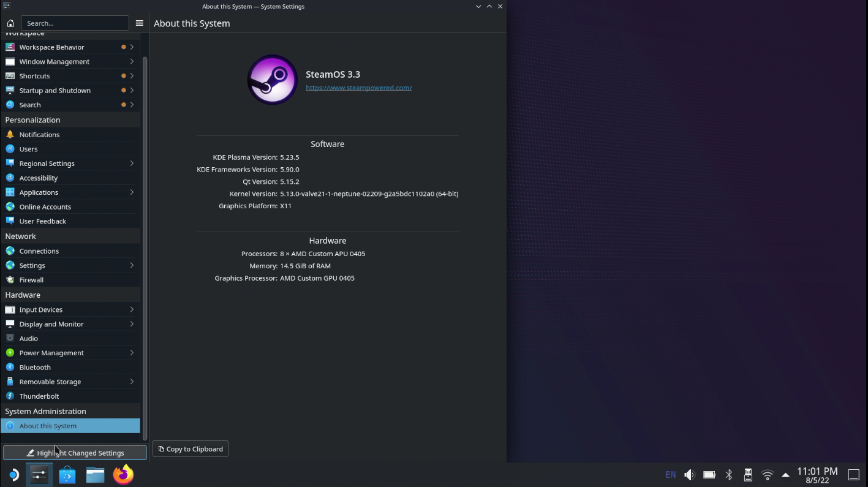Click the Notifications bell icon
The width and height of the screenshot is (868, 487).
pos(10,134)
